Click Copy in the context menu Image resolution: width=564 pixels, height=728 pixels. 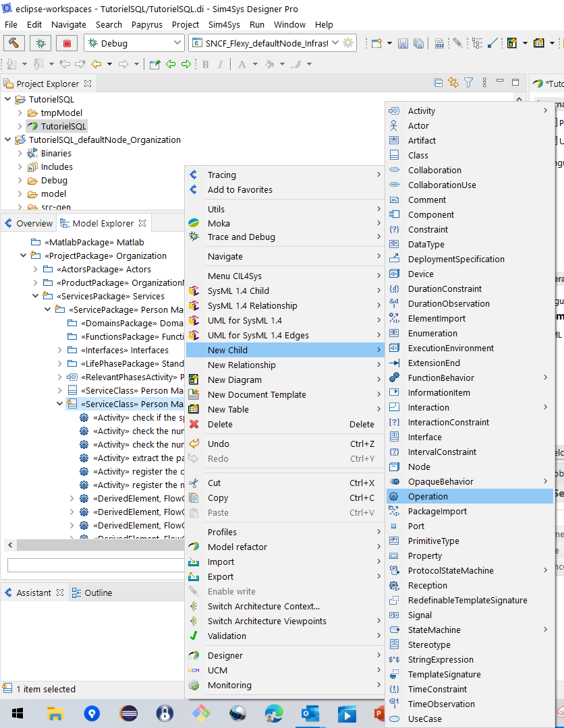pos(285,497)
